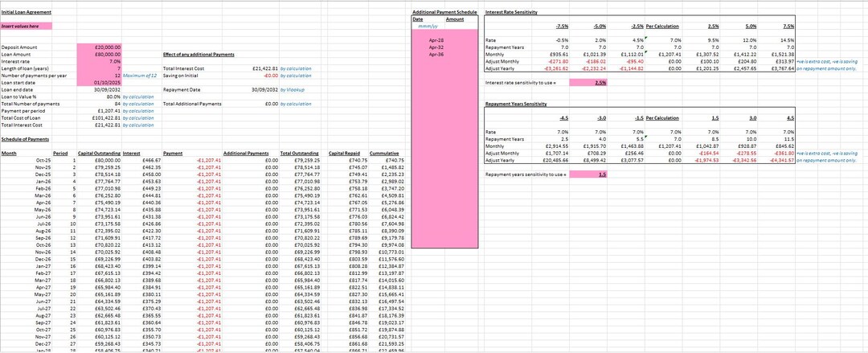Click Adjust Yearly value -£4,341.57
Viewport: 868px width, 353px height.
coord(781,160)
